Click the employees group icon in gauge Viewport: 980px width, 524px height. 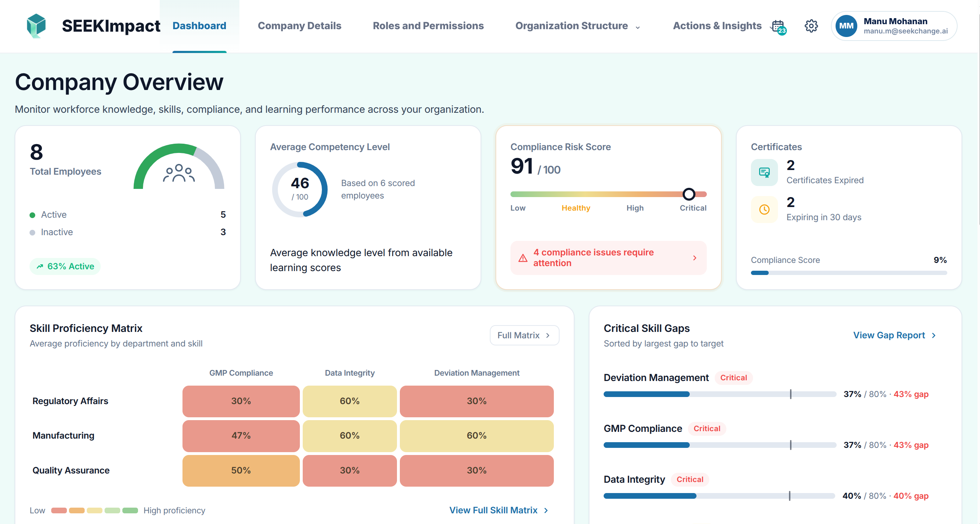click(x=179, y=173)
